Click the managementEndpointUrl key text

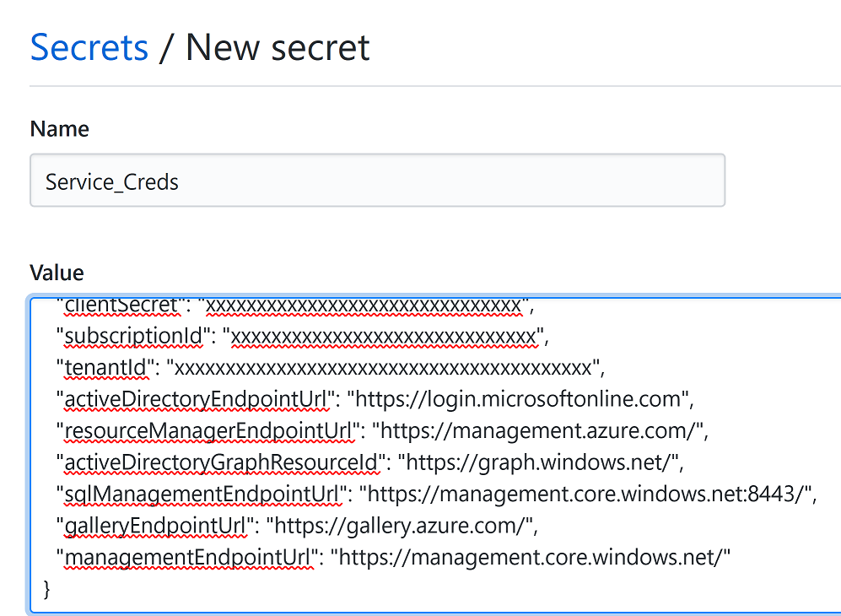point(188,558)
